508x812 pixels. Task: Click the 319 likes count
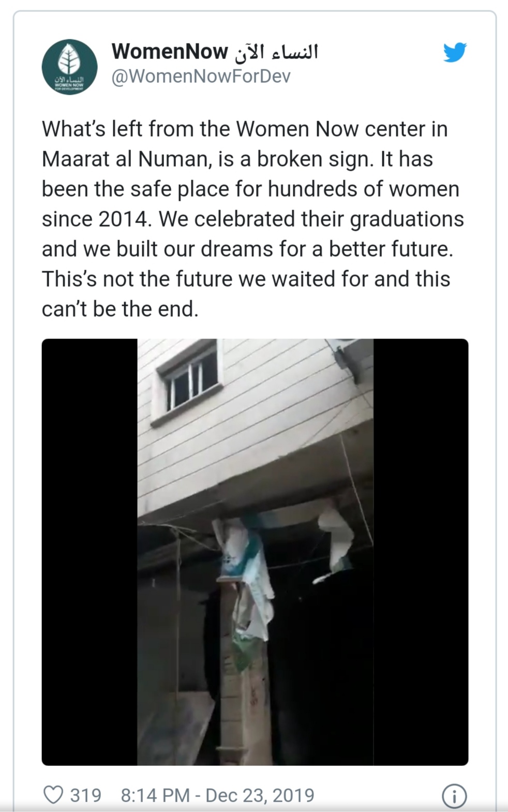click(x=86, y=795)
